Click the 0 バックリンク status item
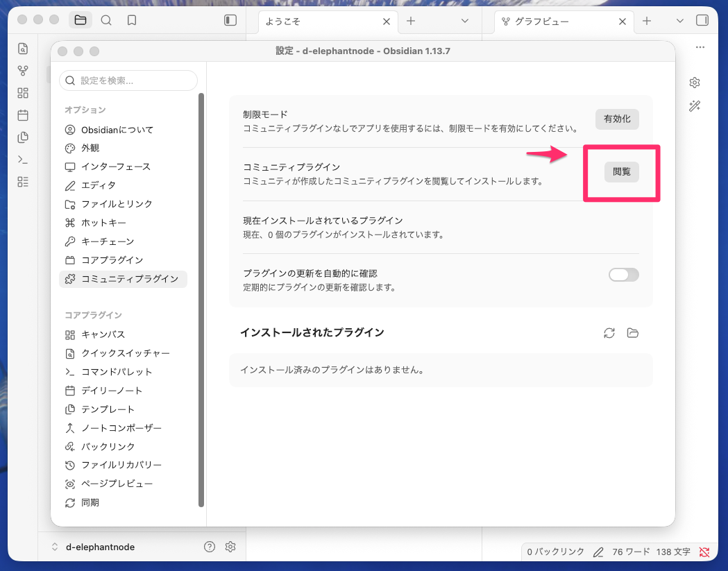The width and height of the screenshot is (728, 571). coord(555,552)
